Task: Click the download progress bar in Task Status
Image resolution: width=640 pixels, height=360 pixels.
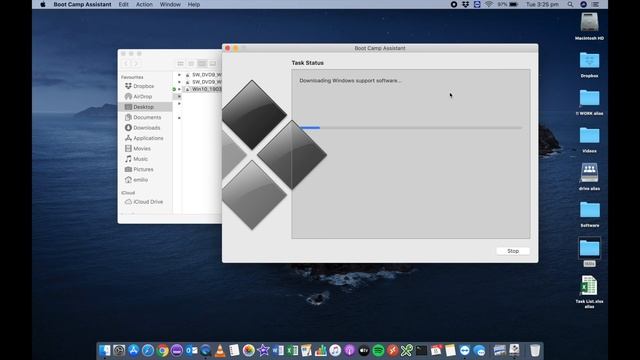Action: coord(411,128)
